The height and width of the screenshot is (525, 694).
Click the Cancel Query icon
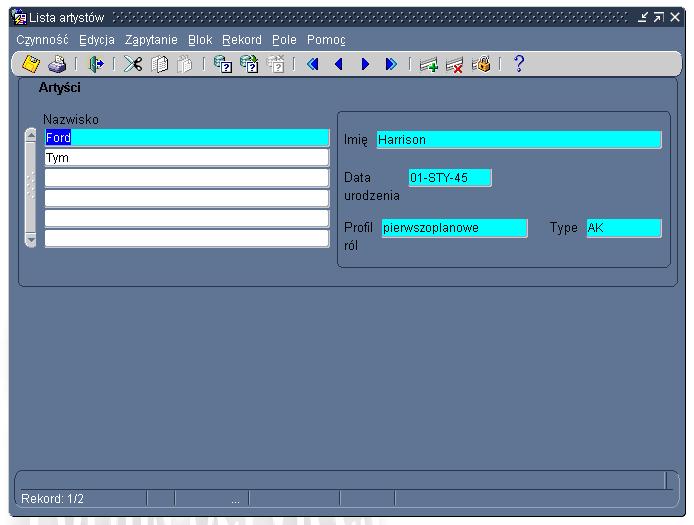[276, 64]
